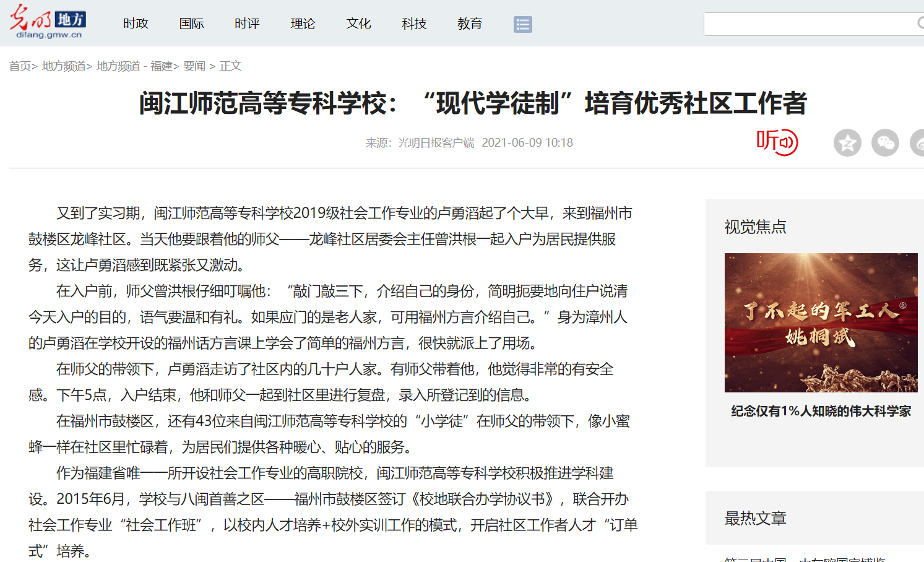
Task: Focus the search box in the header
Action: 808,24
